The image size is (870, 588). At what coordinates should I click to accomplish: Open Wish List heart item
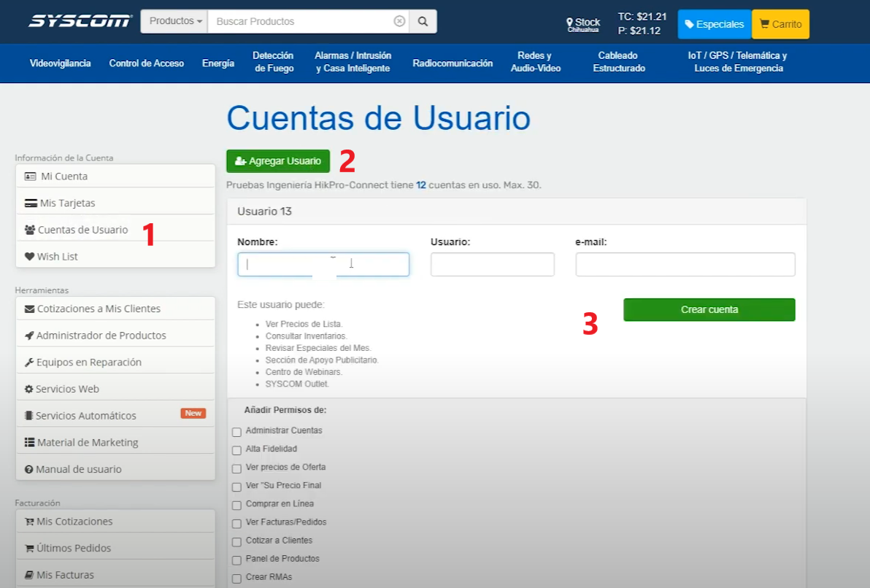click(x=115, y=256)
